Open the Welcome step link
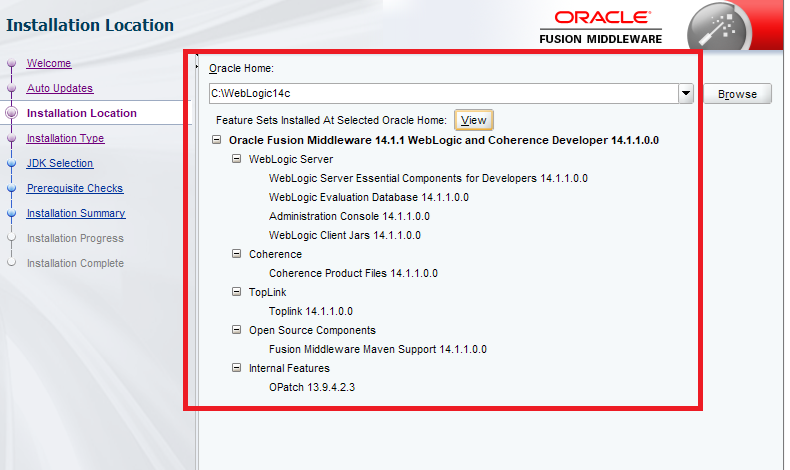Screen dimensions: 790x470 click(49, 63)
